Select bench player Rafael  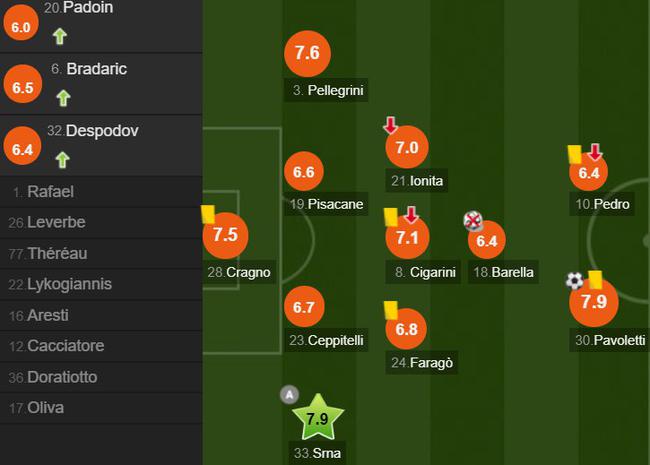tap(50, 191)
